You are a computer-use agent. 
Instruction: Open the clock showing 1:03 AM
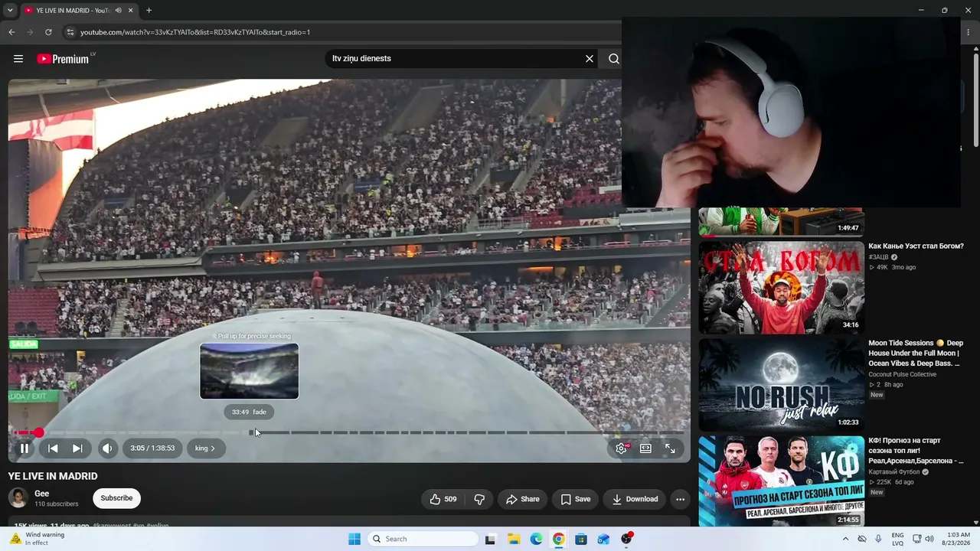point(958,539)
